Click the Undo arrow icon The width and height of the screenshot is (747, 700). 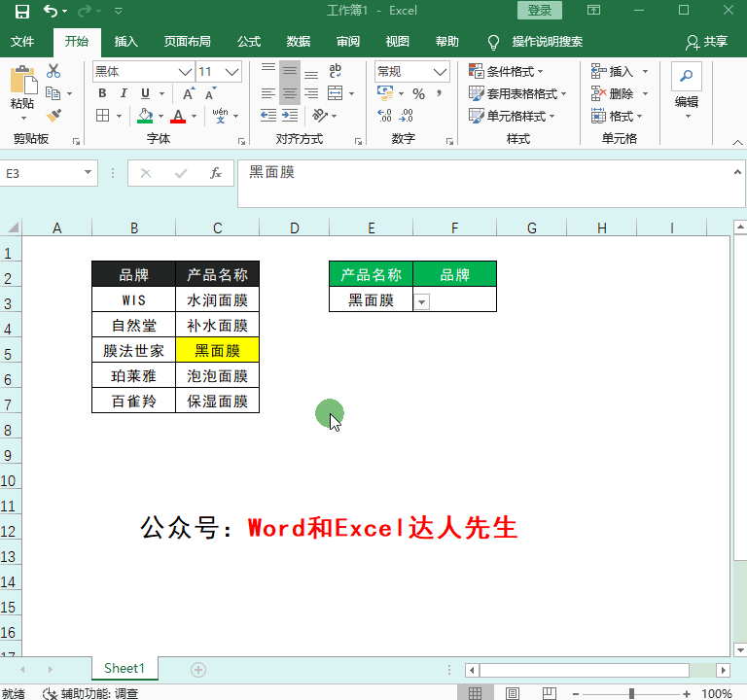(x=51, y=11)
